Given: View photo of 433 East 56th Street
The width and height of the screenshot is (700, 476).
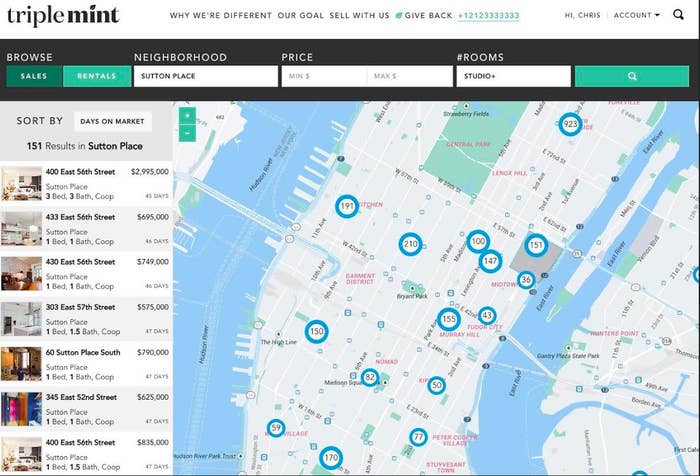Looking at the screenshot, I should point(21,229).
